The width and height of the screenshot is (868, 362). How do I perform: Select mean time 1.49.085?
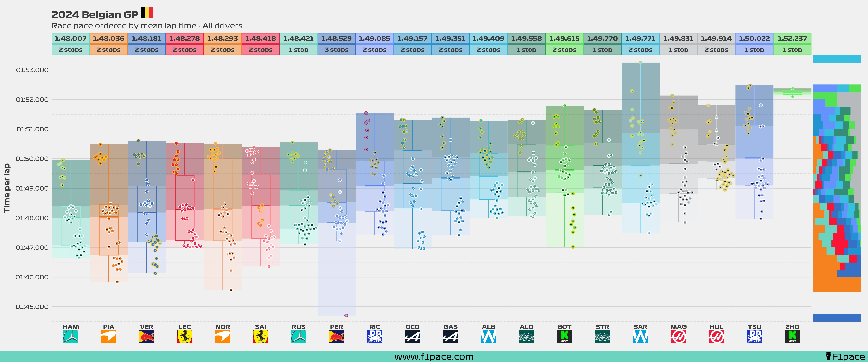(x=375, y=39)
